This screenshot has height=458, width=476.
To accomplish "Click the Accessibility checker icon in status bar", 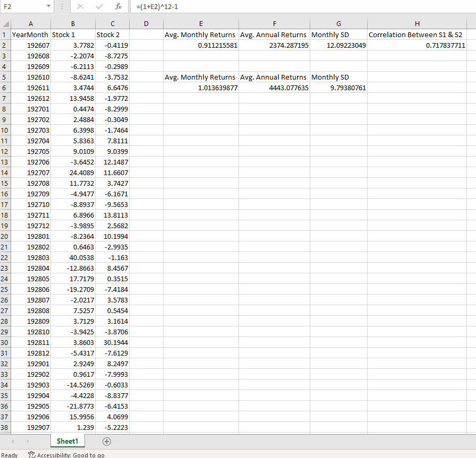I will [30, 455].
